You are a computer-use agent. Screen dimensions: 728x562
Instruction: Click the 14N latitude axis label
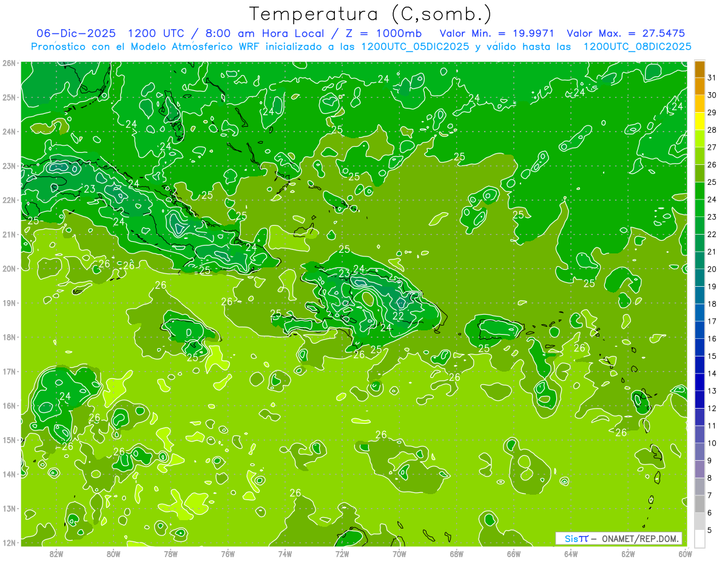tap(9, 474)
